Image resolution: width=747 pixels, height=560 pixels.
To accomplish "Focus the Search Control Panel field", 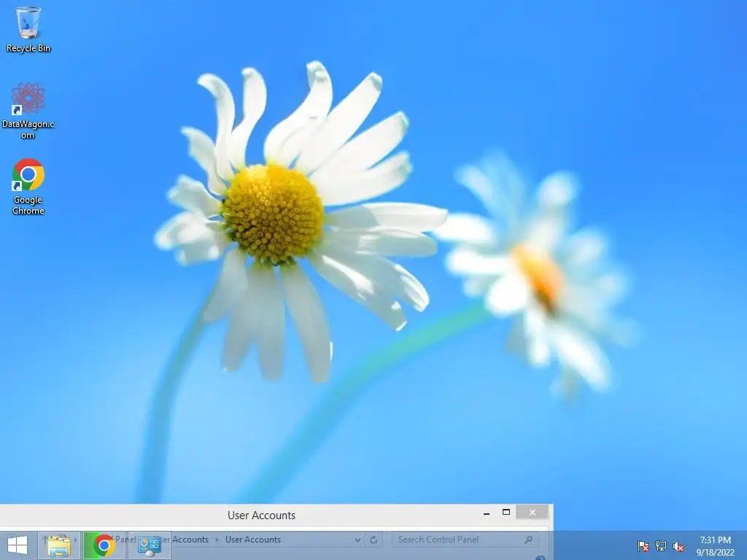I will coord(465,540).
